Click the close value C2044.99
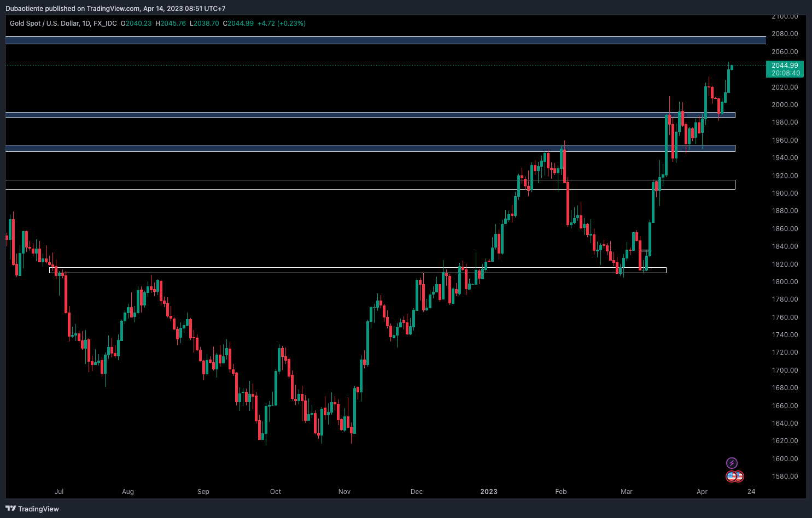Viewport: 812px width, 518px height. tap(238, 23)
